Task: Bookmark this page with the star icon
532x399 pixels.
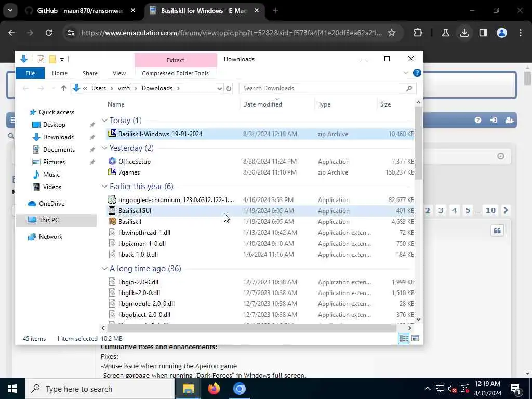Action: click(392, 33)
